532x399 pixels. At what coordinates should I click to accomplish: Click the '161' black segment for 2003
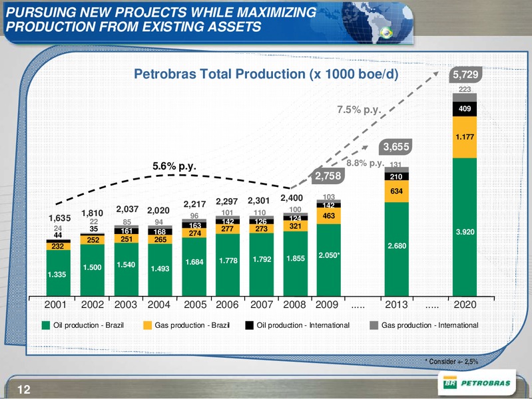point(127,231)
